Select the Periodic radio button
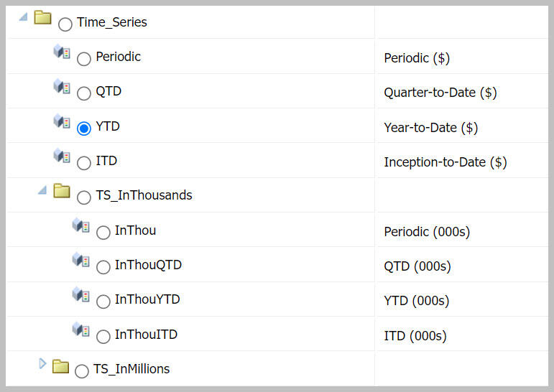The height and width of the screenshot is (392, 554). coord(84,59)
